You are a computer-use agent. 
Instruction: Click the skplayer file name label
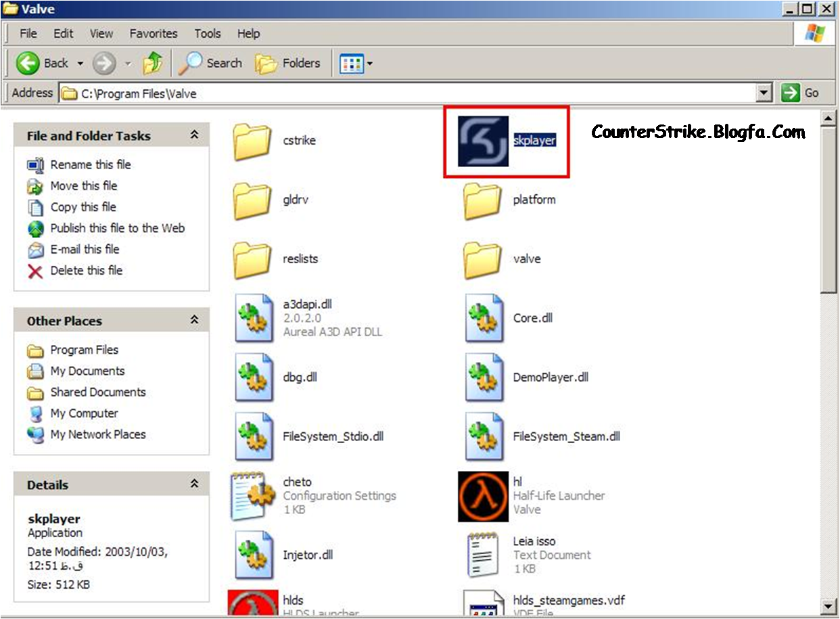[534, 140]
